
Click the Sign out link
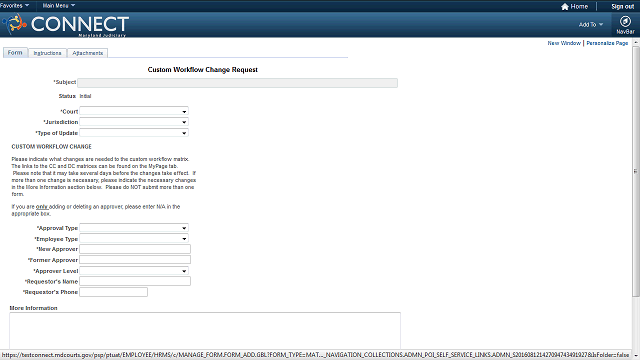[x=622, y=7]
